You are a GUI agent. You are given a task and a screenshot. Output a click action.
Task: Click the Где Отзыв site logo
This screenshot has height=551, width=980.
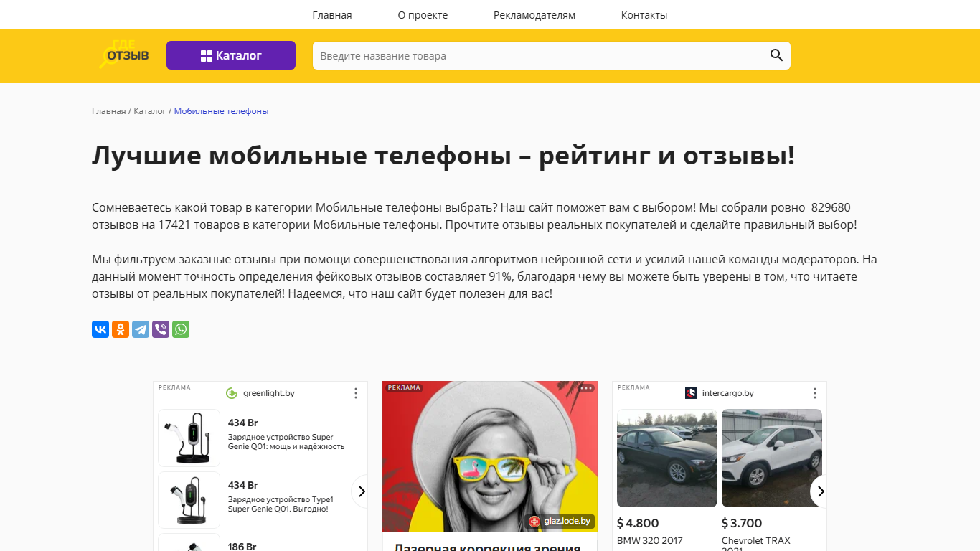(x=123, y=54)
